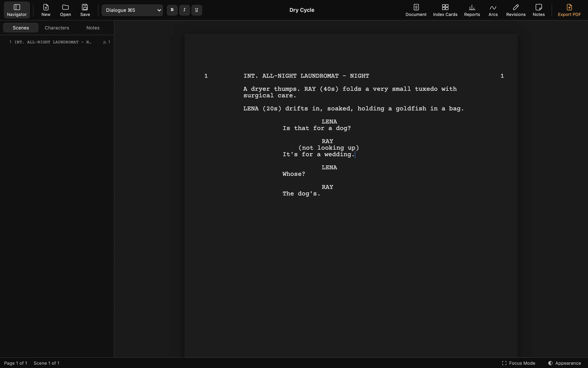Create a New script document

point(46,10)
